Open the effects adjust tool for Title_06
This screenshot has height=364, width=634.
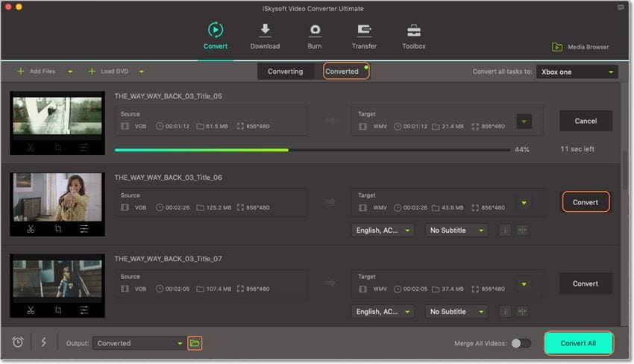84,229
